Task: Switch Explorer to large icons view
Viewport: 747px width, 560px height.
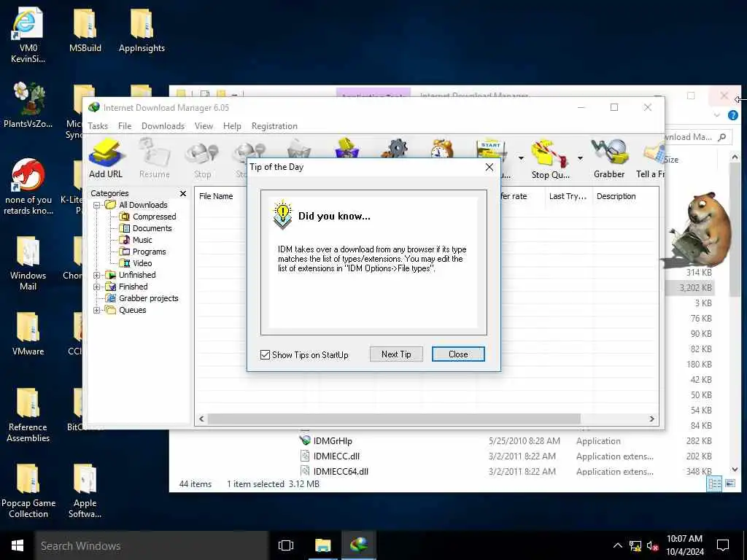Action: pyautogui.click(x=730, y=484)
